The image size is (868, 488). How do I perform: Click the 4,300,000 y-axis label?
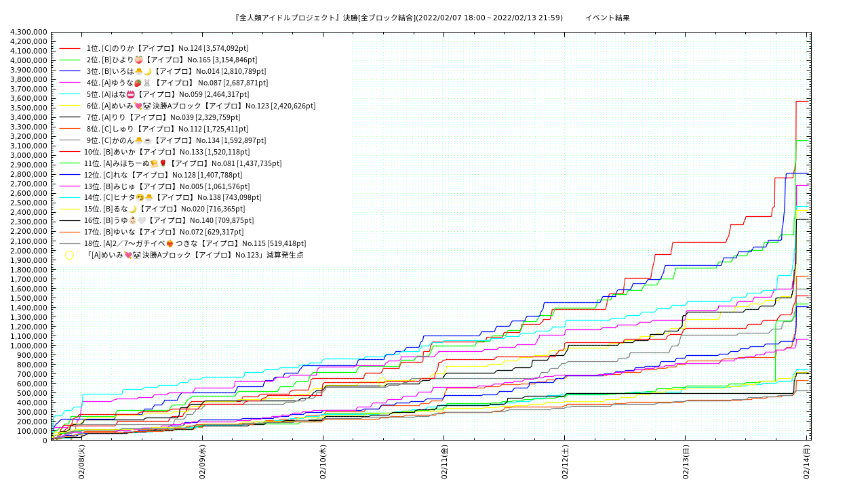[x=29, y=32]
